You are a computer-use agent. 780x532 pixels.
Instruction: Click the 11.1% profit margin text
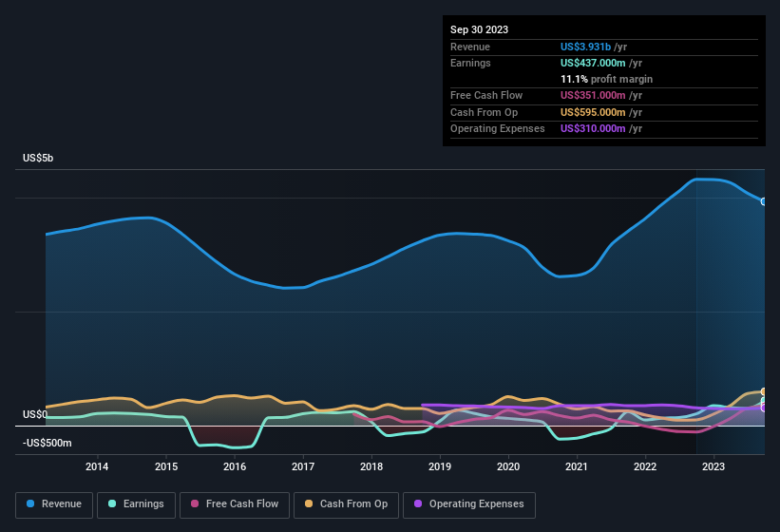[606, 79]
